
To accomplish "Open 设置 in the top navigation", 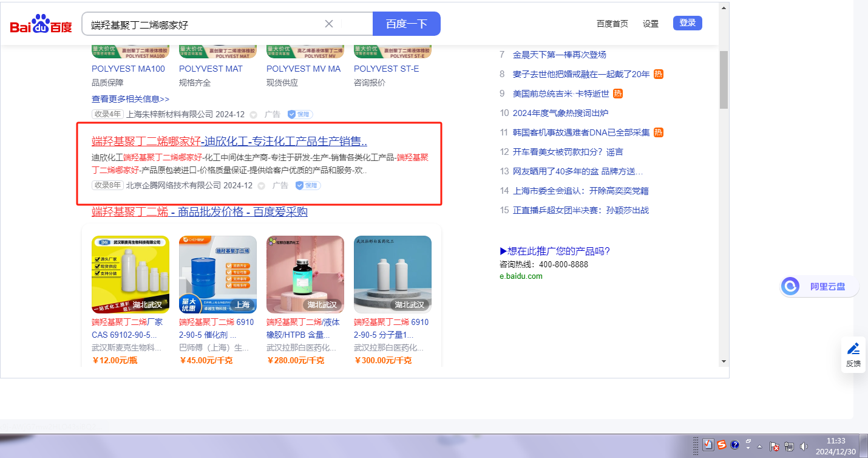I will tap(651, 24).
